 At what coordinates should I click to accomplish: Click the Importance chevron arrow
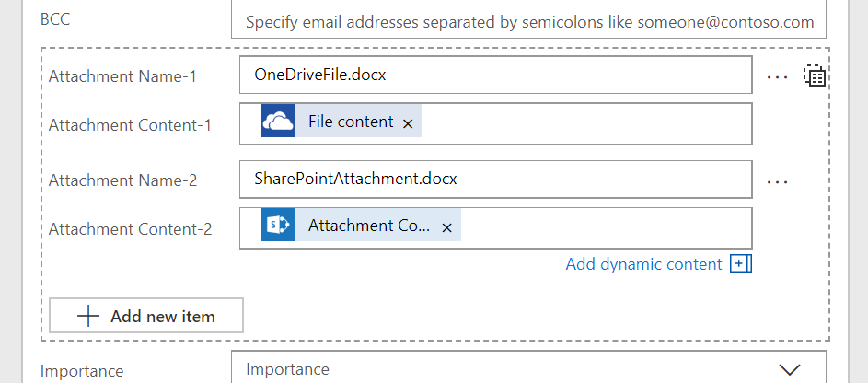pyautogui.click(x=790, y=369)
